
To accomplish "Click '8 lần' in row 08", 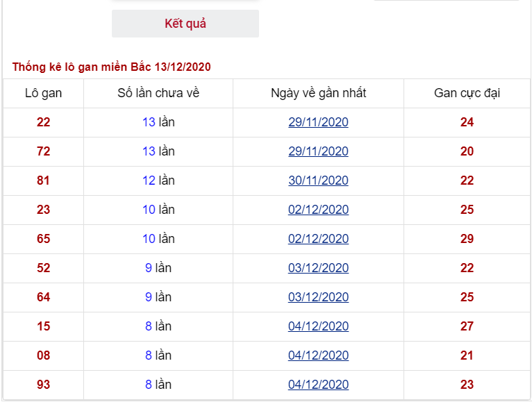I will [158, 355].
